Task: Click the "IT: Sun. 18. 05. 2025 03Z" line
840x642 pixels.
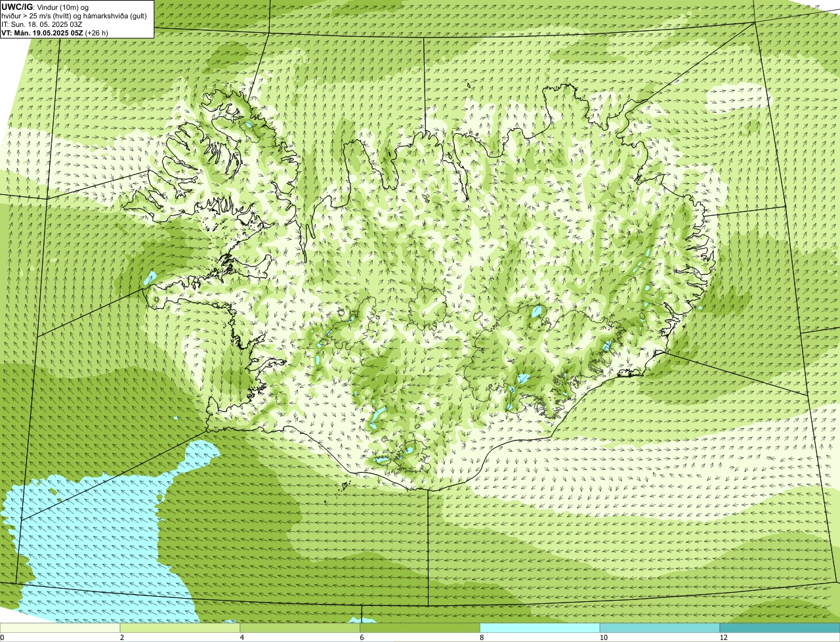Action: pos(41,24)
